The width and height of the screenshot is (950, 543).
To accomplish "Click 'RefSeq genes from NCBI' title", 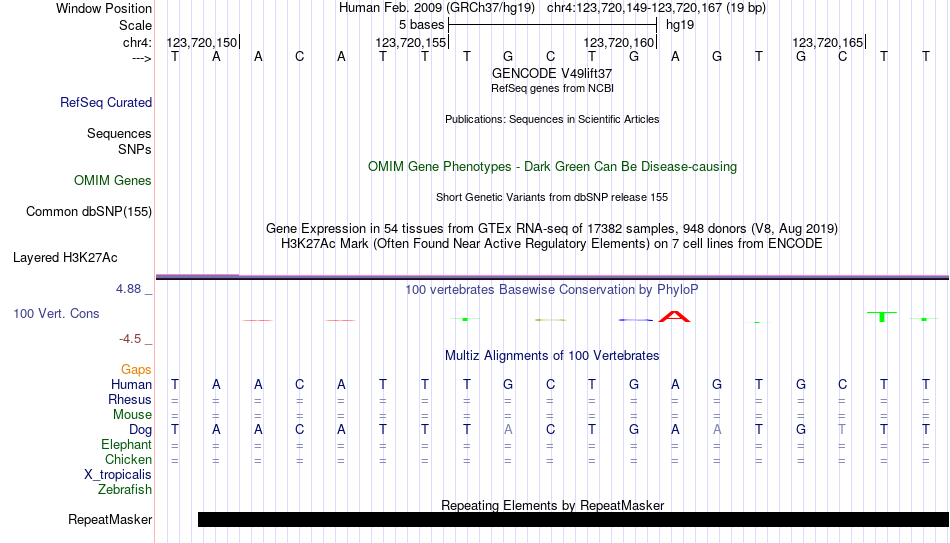I will click(552, 88).
